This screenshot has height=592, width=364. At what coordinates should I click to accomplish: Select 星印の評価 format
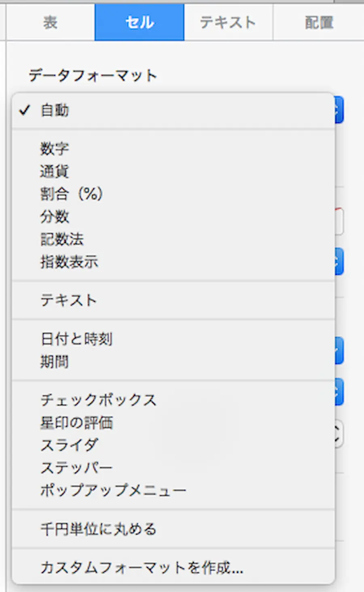pyautogui.click(x=76, y=423)
